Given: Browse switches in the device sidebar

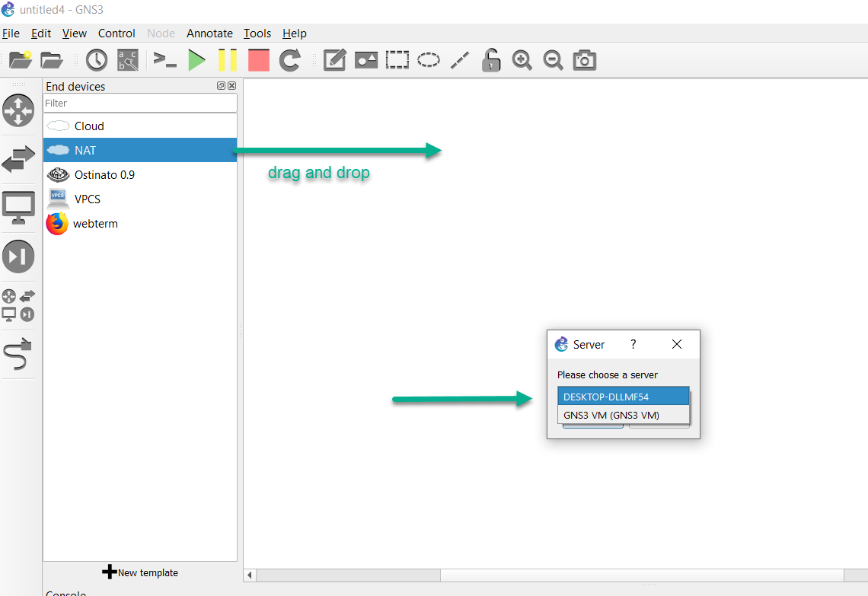Looking at the screenshot, I should point(18,159).
